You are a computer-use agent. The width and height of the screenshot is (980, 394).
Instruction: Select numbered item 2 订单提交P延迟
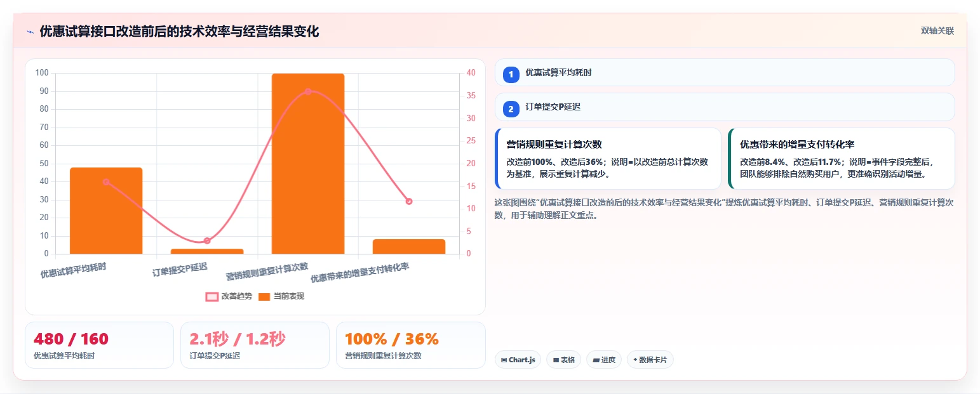tap(725, 107)
